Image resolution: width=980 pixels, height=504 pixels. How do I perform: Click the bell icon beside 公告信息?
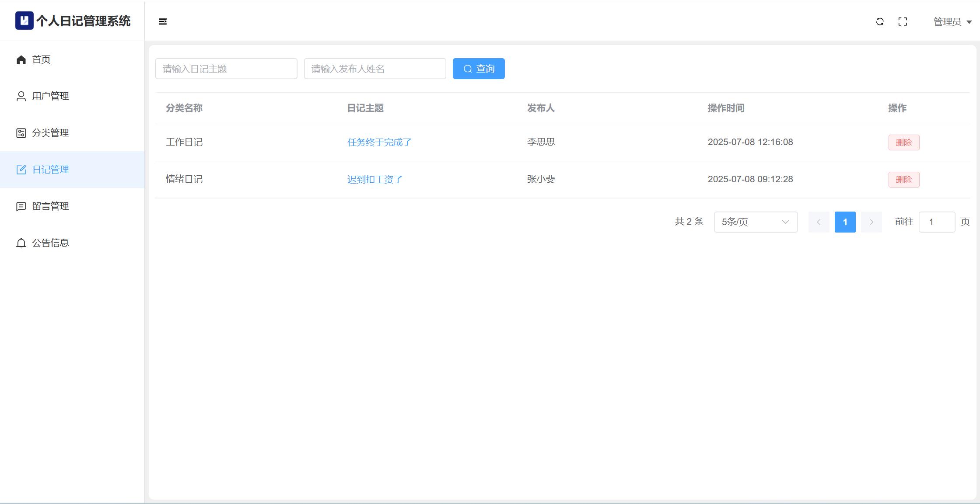pyautogui.click(x=21, y=243)
